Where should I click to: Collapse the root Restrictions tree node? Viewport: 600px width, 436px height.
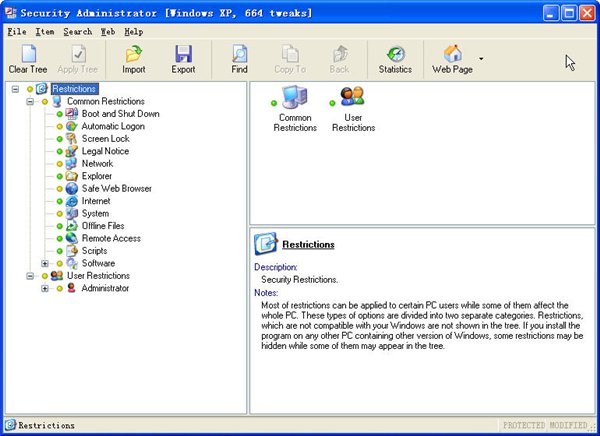tap(15, 89)
